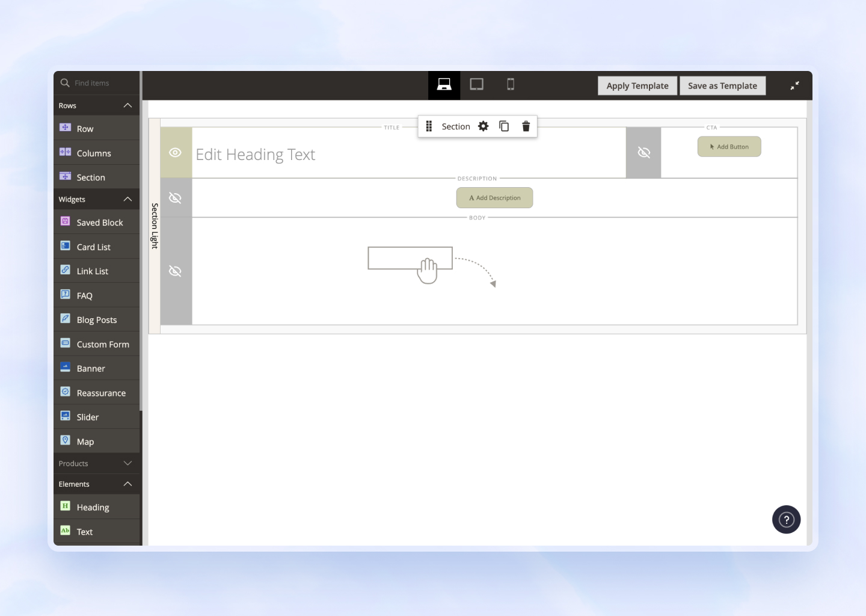Click the search magnifier icon

65,83
